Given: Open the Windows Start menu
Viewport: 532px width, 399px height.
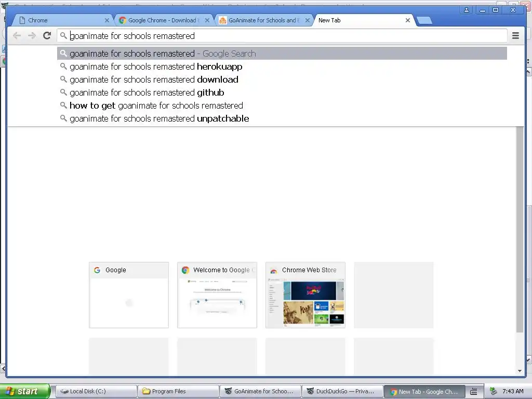Looking at the screenshot, I should click(25, 391).
